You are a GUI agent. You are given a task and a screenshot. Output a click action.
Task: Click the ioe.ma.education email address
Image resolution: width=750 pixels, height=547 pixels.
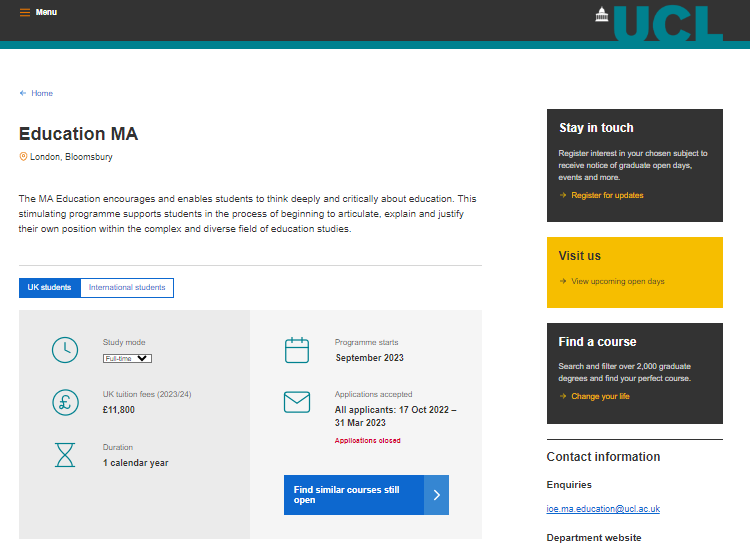point(603,509)
